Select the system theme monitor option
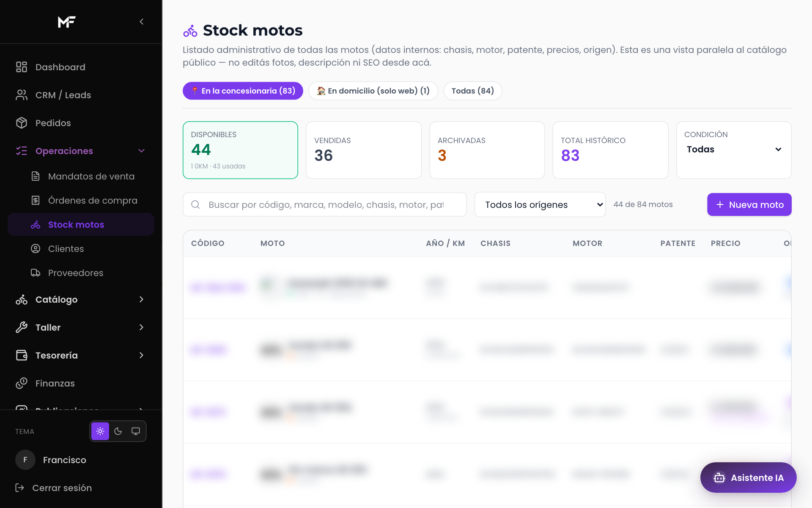The image size is (812, 508). tap(136, 431)
